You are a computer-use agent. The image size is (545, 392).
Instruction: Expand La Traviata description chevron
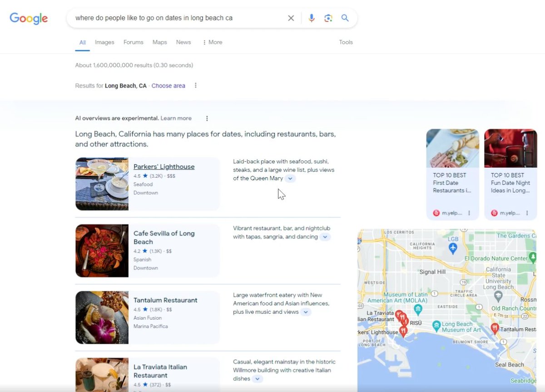257,379
